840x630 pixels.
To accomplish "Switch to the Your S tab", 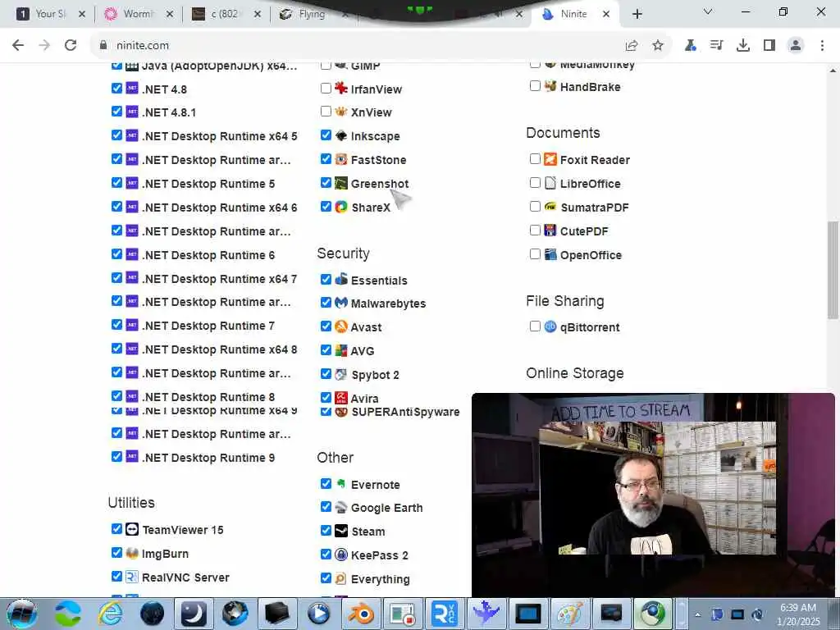I will click(x=50, y=14).
